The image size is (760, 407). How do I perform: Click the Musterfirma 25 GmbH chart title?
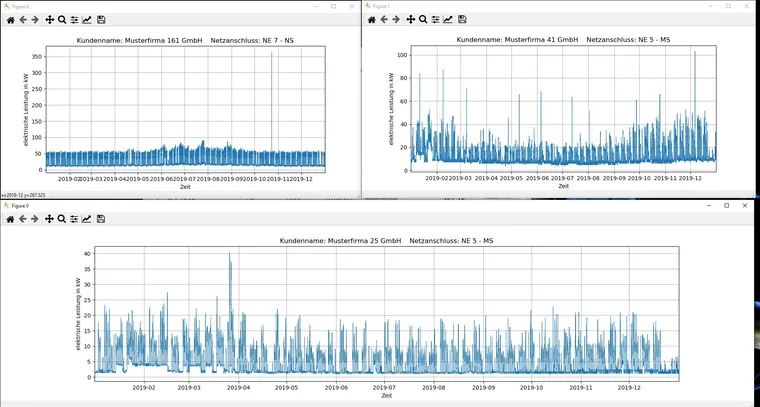386,240
